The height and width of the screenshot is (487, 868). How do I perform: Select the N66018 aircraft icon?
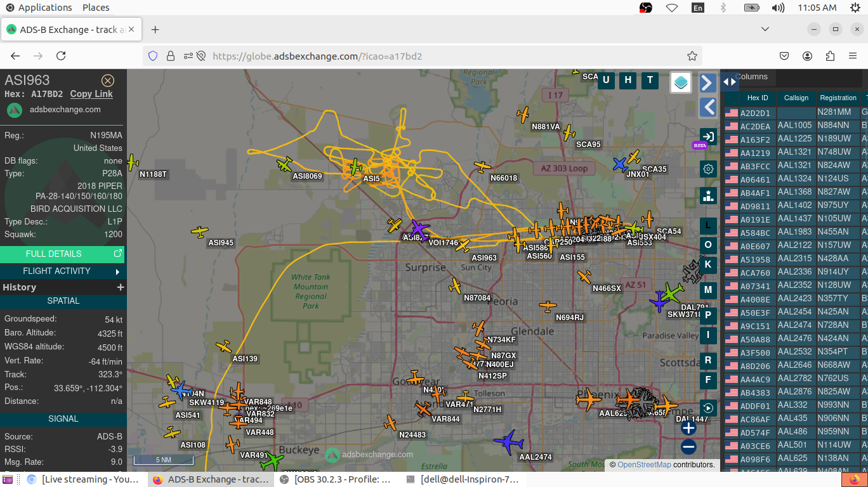click(483, 167)
